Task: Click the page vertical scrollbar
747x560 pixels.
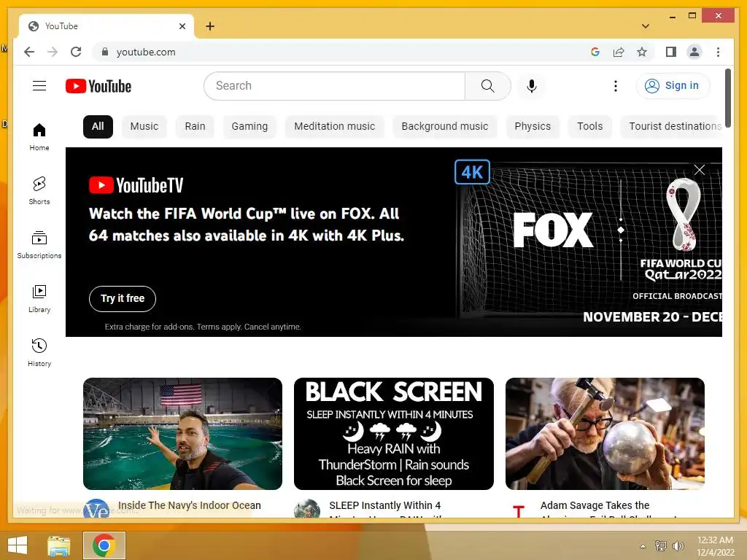Action: pyautogui.click(x=727, y=98)
